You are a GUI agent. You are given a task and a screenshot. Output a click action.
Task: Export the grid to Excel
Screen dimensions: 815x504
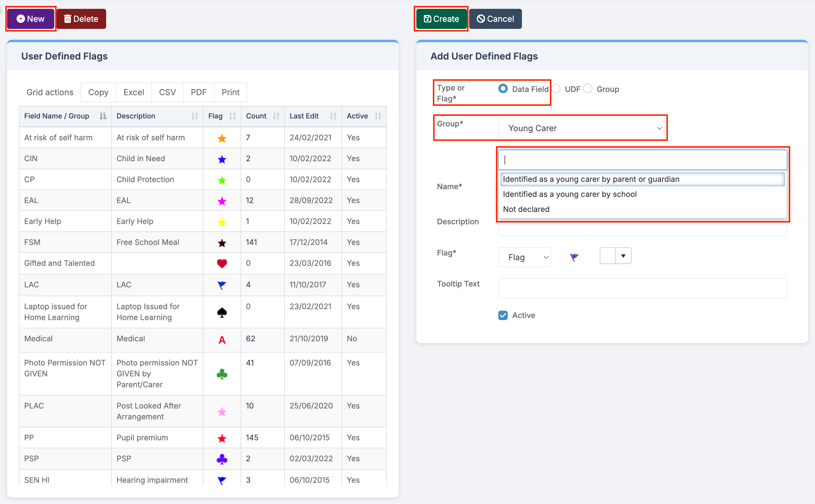pos(134,92)
